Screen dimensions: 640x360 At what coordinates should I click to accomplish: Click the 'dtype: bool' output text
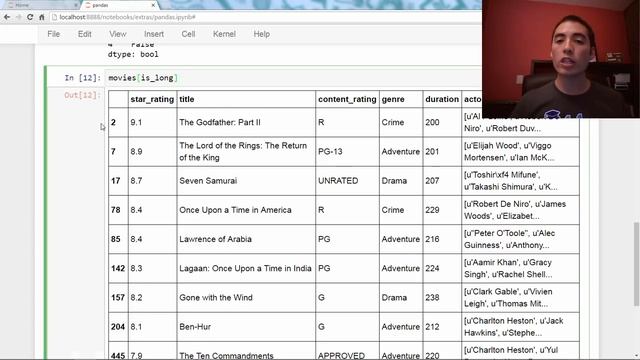pos(133,54)
